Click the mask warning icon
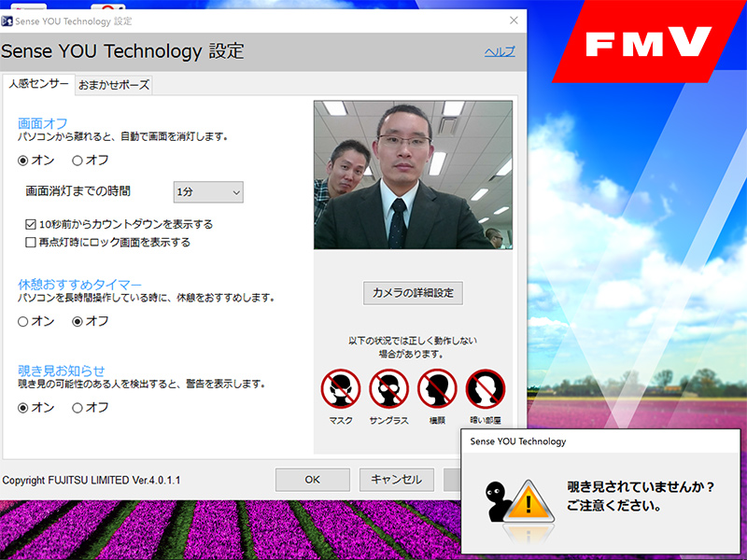 coord(341,389)
